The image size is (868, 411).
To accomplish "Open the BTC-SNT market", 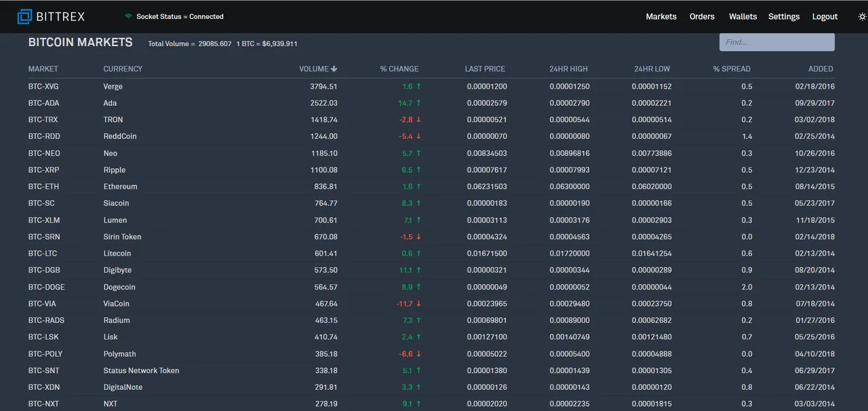I will point(43,370).
